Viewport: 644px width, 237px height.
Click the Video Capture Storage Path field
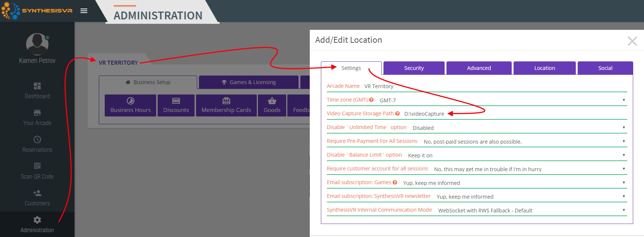514,114
